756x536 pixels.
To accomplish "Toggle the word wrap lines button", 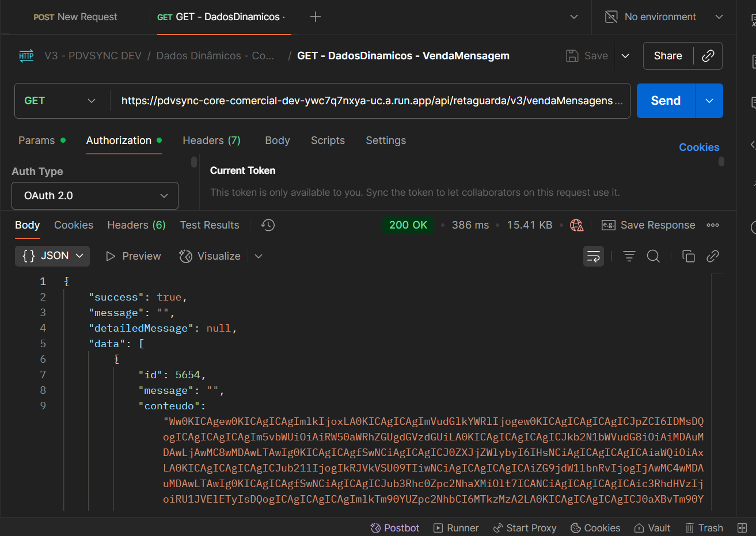I will (594, 256).
